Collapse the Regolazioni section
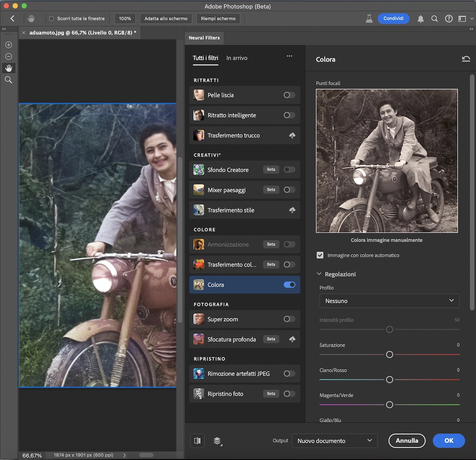476x460 pixels. point(319,274)
